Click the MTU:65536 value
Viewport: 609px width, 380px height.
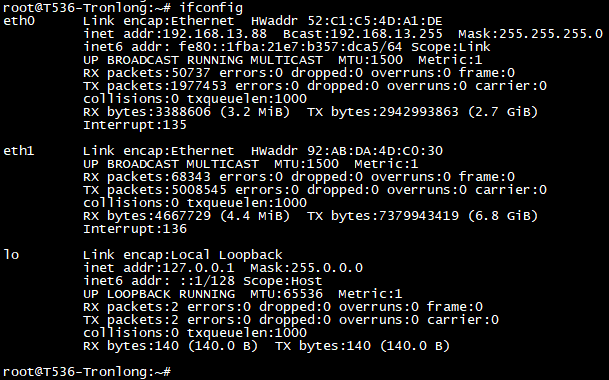coord(286,294)
